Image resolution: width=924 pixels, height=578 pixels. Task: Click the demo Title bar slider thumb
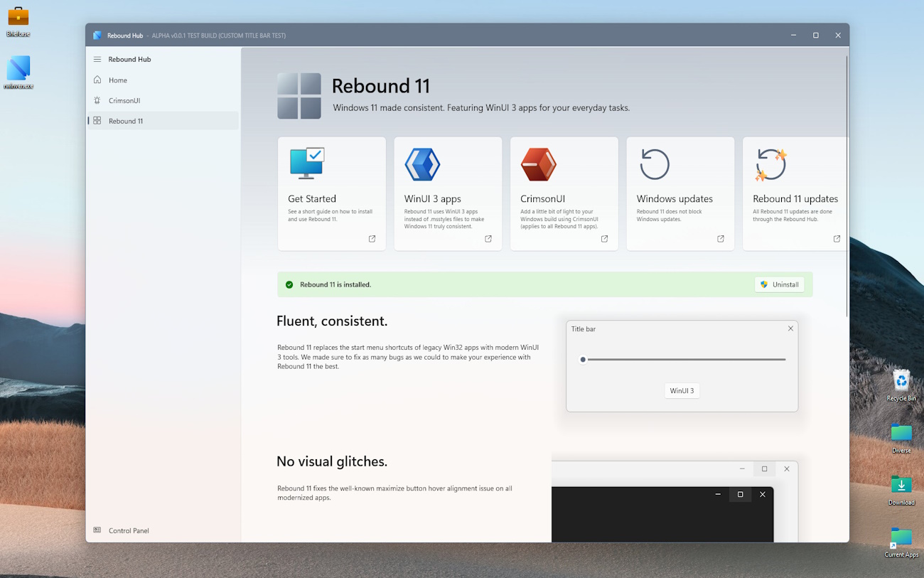(583, 360)
